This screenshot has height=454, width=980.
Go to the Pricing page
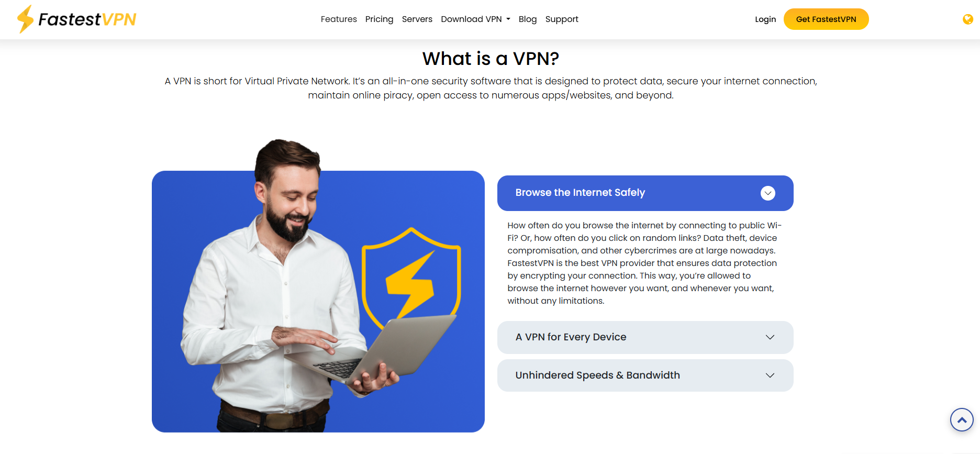click(379, 19)
